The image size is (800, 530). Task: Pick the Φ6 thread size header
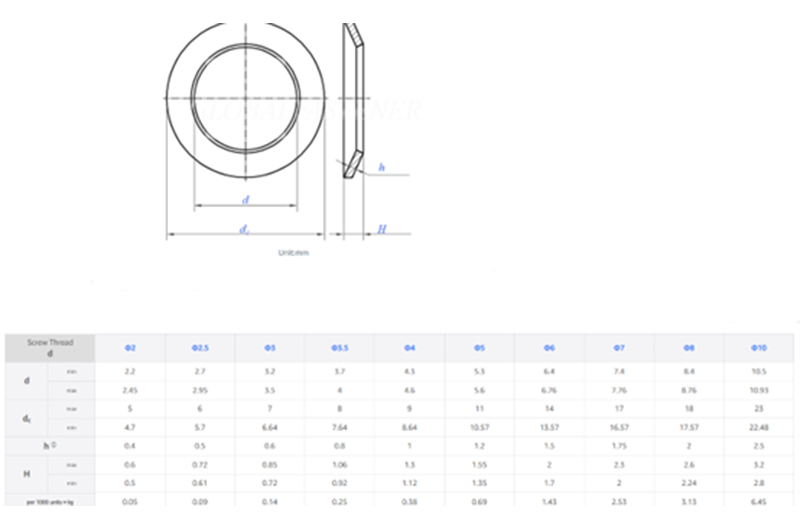tap(549, 348)
